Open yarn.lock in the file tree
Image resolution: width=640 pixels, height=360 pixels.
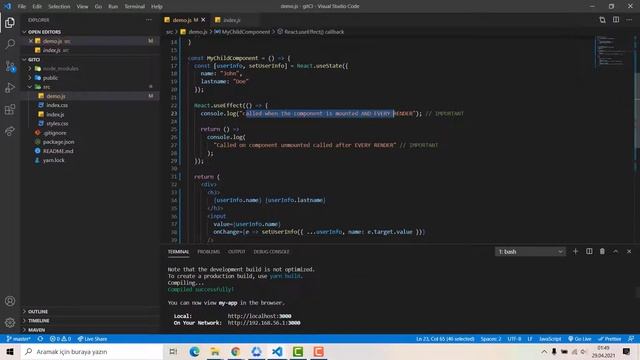tap(53, 160)
